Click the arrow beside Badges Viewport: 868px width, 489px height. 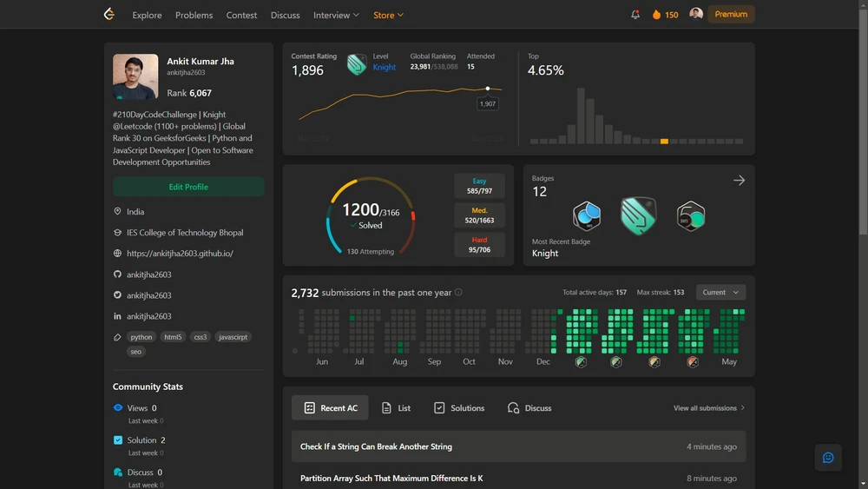[x=739, y=181]
